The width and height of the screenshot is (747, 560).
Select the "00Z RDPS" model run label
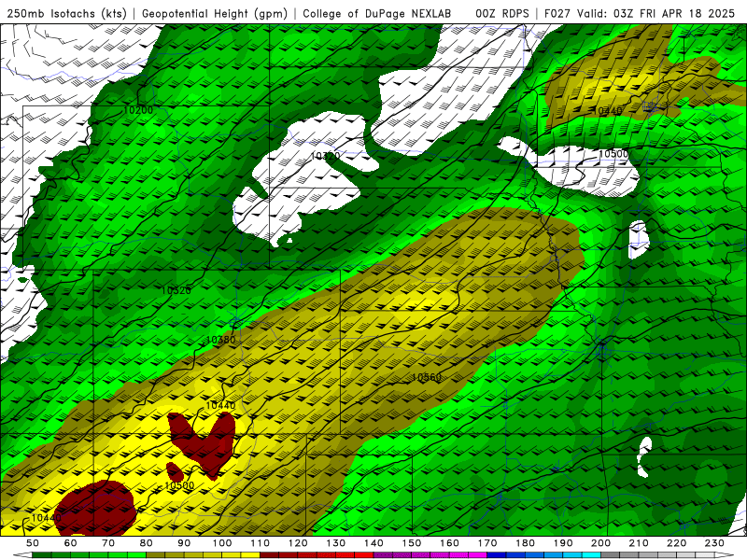(502, 13)
